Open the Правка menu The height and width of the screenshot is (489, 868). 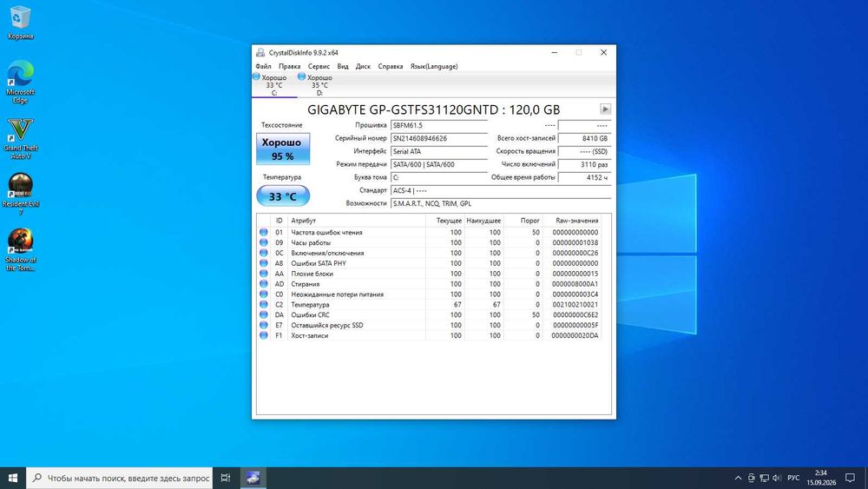(x=290, y=67)
